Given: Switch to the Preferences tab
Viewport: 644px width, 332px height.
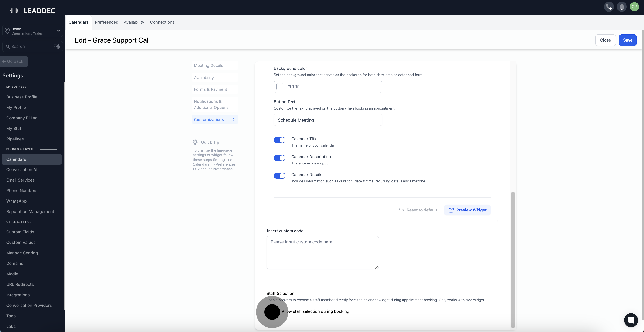Looking at the screenshot, I should 106,22.
